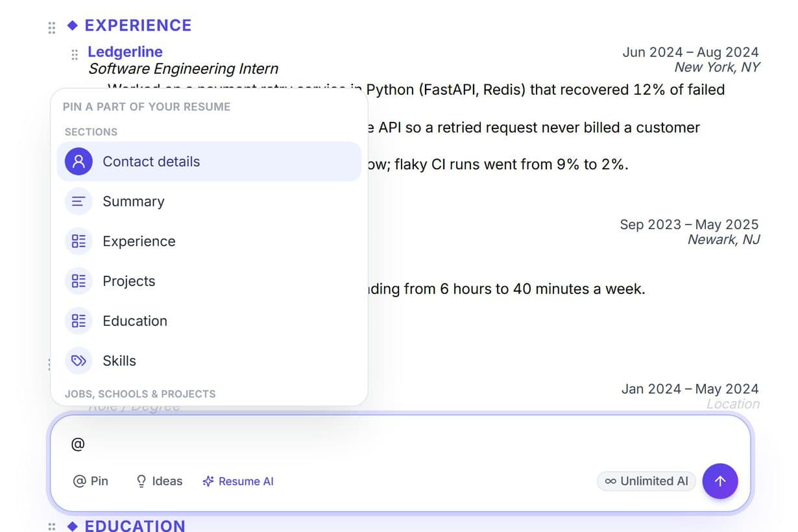Click the drag handle next to Ledgerline
This screenshot has width=798, height=532.
75,54
